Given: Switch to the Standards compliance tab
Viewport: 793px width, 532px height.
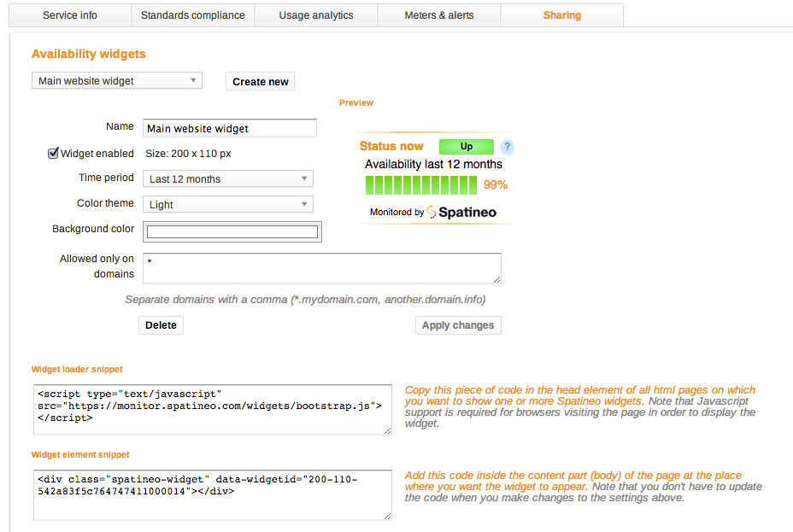Looking at the screenshot, I should [x=192, y=15].
